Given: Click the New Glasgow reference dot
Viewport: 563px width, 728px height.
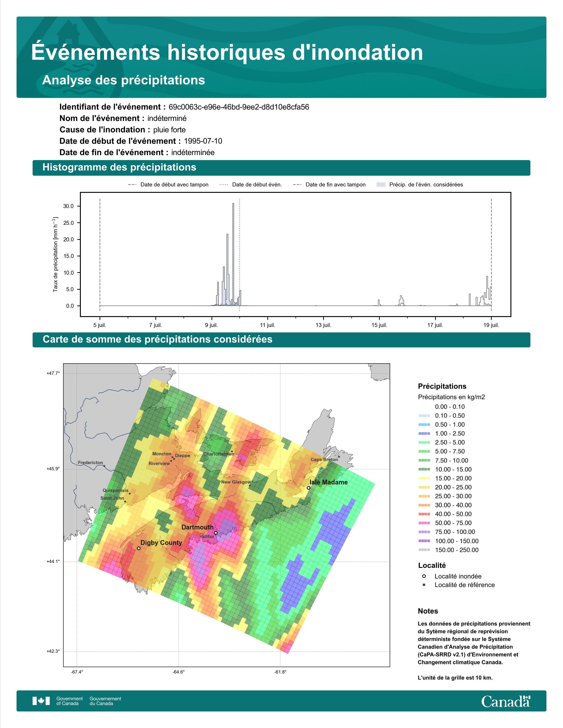Looking at the screenshot, I should [x=249, y=485].
